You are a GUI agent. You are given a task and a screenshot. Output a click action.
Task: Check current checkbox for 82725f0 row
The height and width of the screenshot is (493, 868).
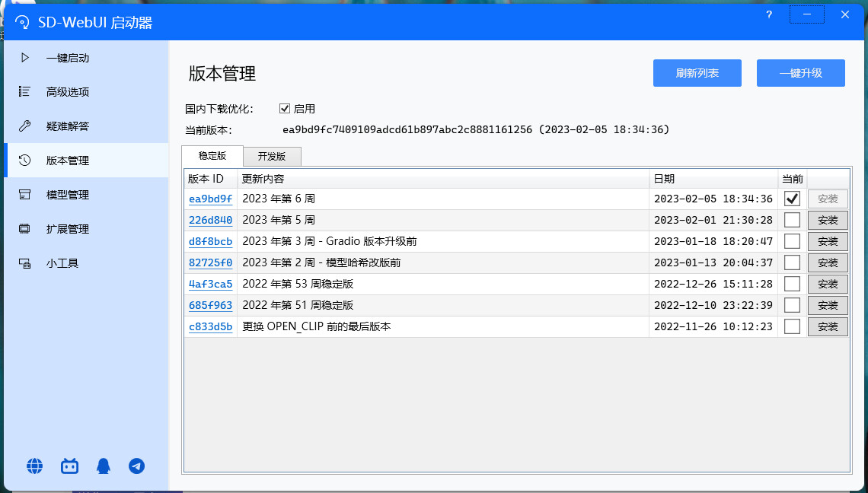point(792,262)
